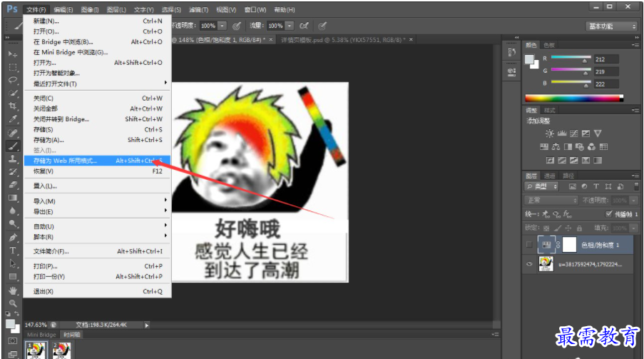Select the Move tool
Screen dimensions: 644x359
13,54
